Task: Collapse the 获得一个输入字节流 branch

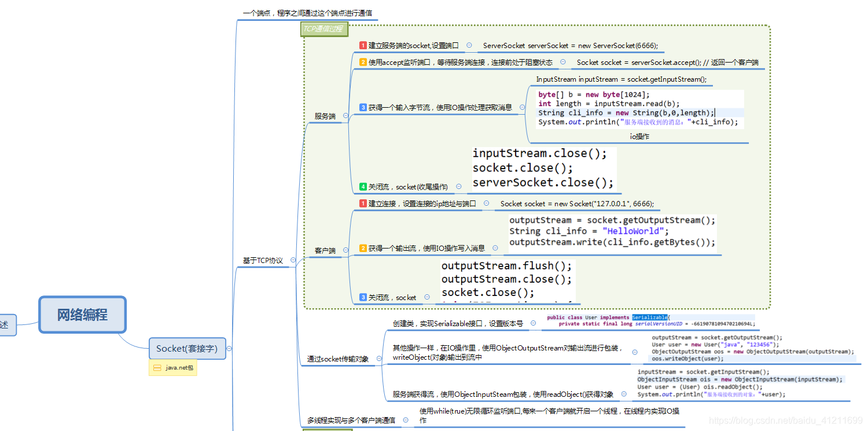Action: pos(522,107)
